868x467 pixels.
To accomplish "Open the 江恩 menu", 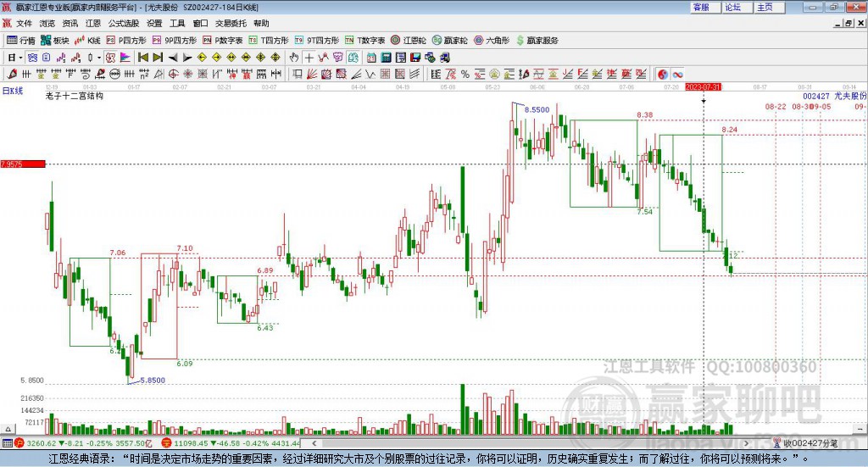I will pos(93,23).
